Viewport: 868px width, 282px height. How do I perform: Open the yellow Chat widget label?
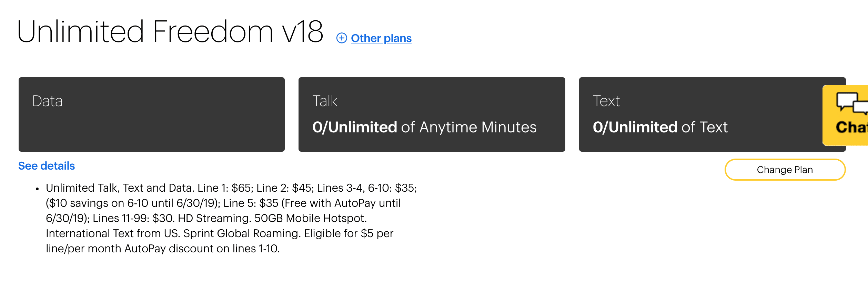point(851,127)
